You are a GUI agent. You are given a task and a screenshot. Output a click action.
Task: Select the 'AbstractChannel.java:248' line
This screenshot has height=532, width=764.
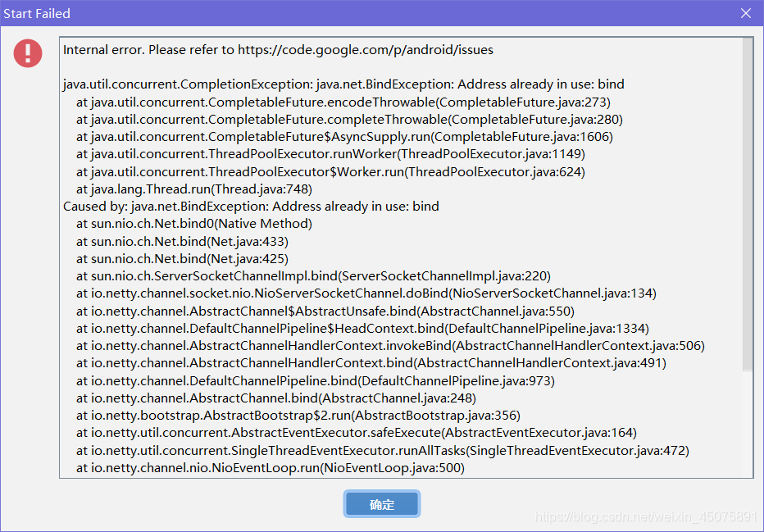click(x=276, y=398)
